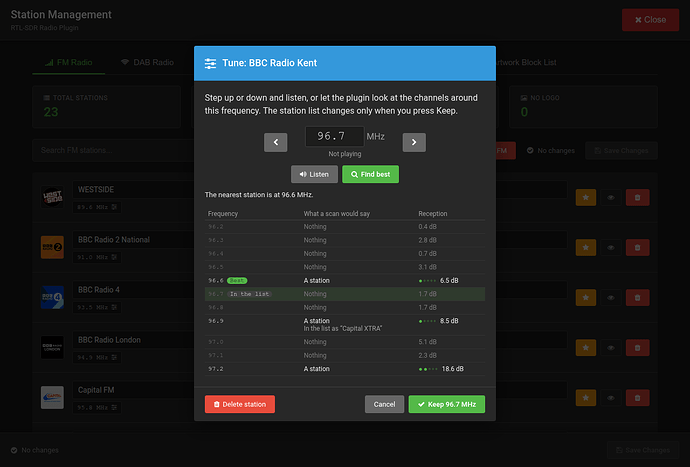Edit the BBC Radio London name field
The height and width of the screenshot is (467, 690).
click(x=133, y=340)
